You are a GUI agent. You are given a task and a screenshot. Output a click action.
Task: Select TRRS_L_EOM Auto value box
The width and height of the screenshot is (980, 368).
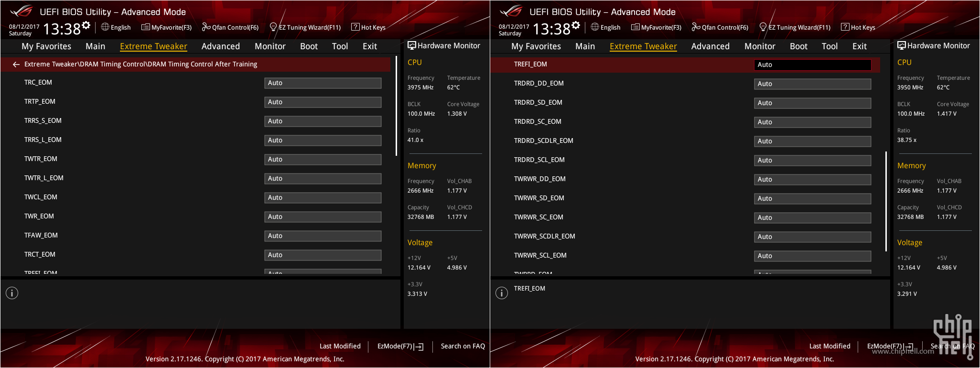pyautogui.click(x=323, y=141)
